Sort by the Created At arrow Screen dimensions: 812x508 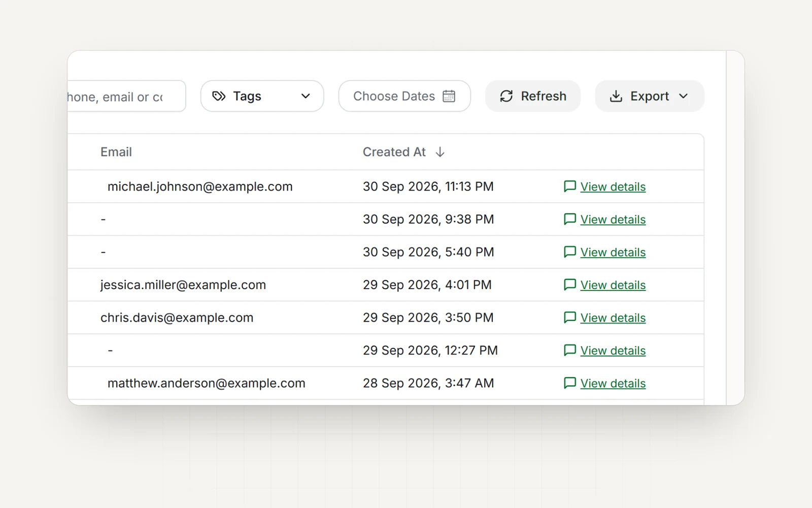point(440,152)
